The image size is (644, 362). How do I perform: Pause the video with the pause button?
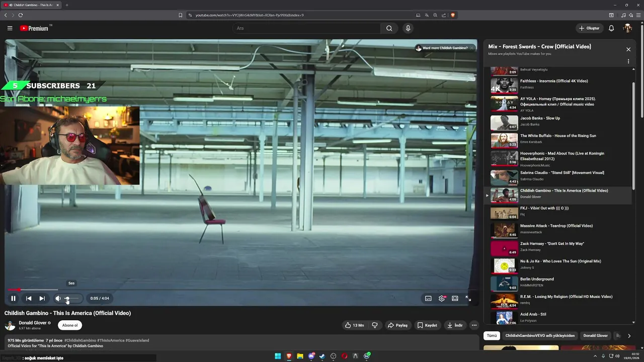[x=13, y=298]
